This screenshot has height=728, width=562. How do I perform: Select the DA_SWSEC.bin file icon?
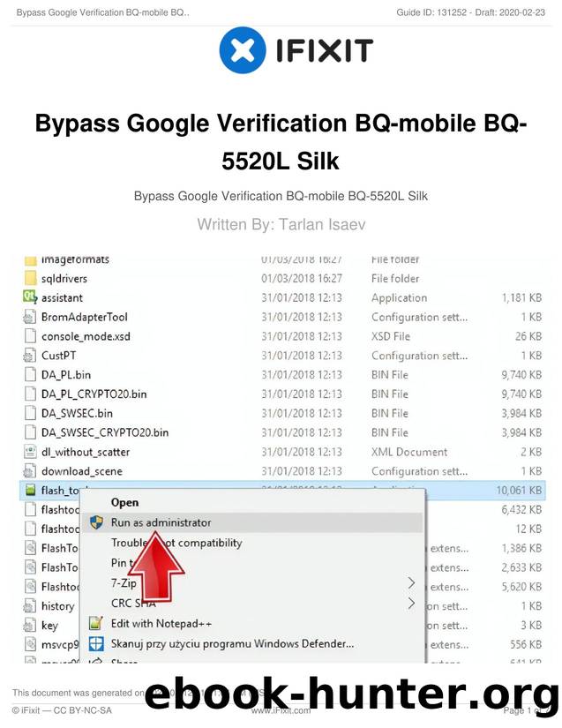[30, 413]
